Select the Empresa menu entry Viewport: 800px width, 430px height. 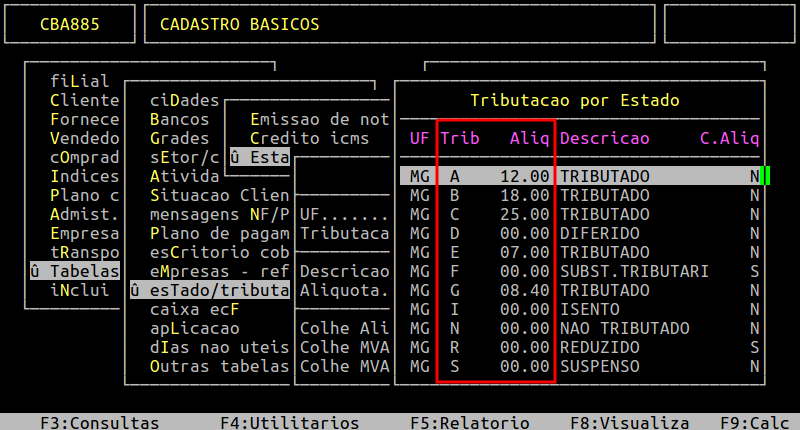click(x=85, y=233)
